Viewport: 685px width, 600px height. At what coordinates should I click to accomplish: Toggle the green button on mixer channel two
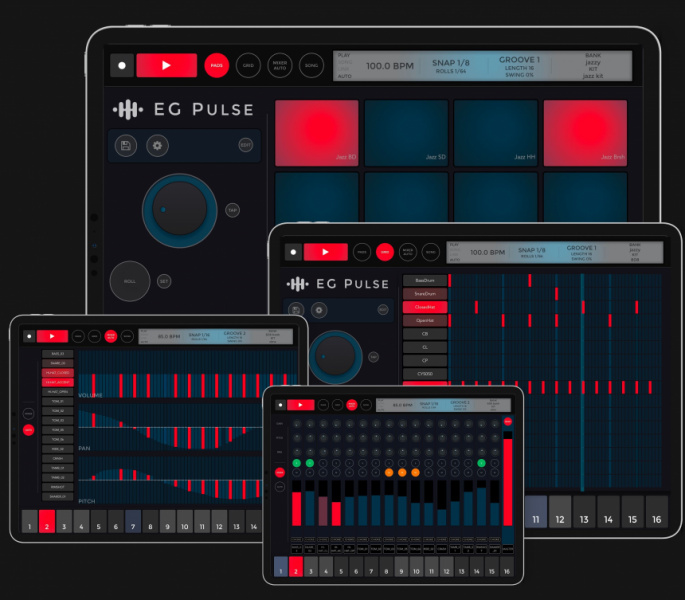pos(310,463)
